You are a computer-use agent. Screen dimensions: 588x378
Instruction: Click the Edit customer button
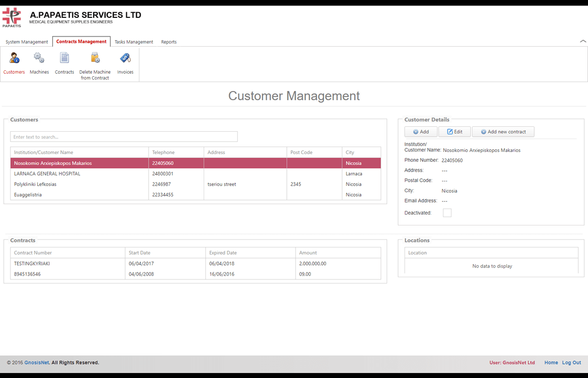(x=455, y=132)
